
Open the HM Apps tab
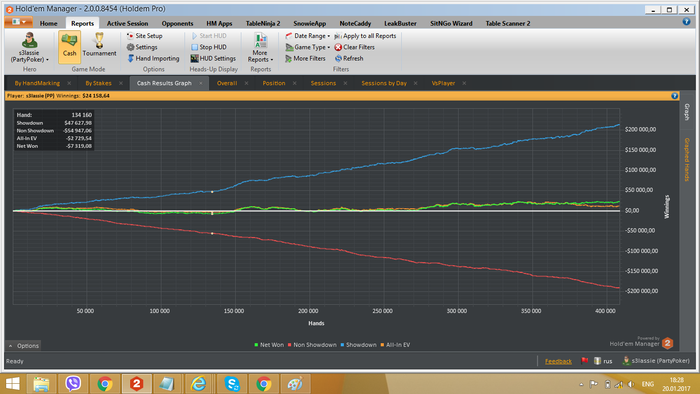[x=219, y=23]
